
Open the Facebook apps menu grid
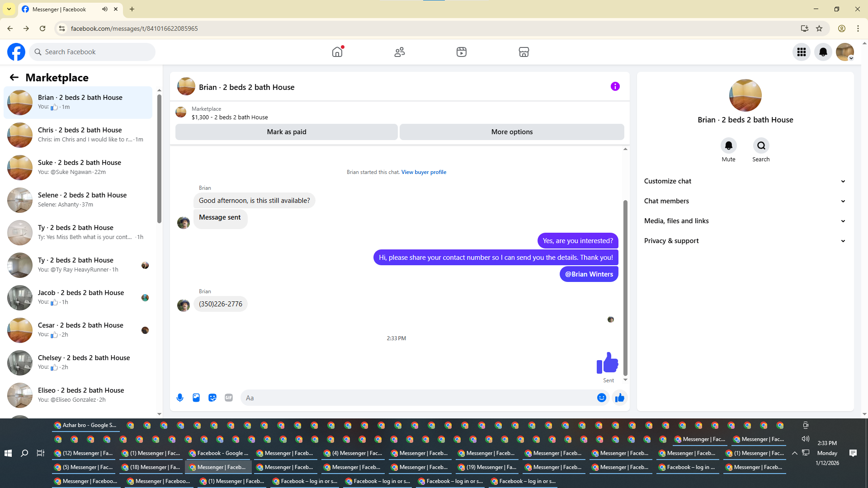(801, 52)
